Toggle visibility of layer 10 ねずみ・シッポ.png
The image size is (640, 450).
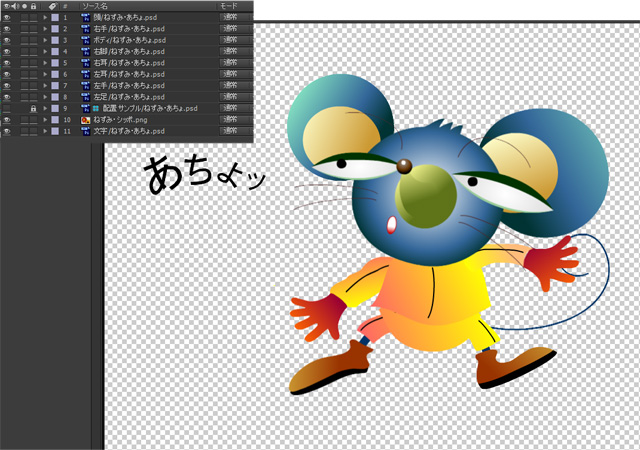click(x=7, y=120)
